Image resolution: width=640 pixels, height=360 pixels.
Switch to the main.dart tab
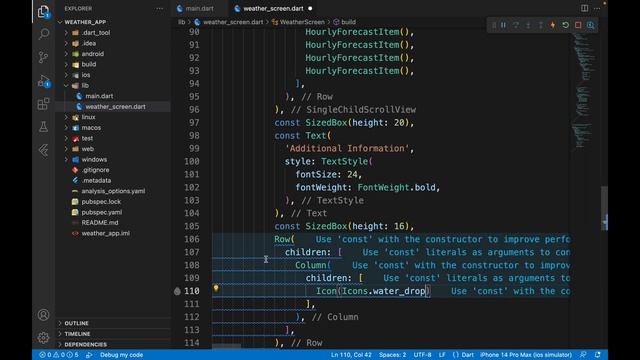pyautogui.click(x=199, y=9)
